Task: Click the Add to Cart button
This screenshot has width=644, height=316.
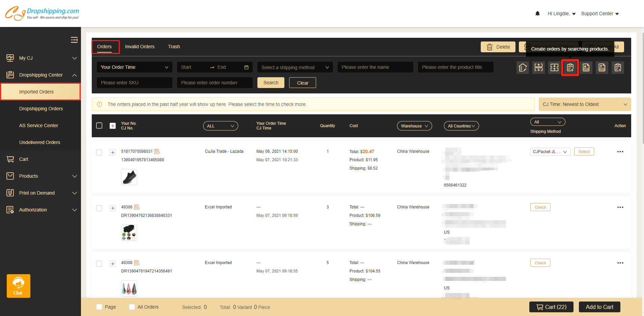Action: [599, 307]
